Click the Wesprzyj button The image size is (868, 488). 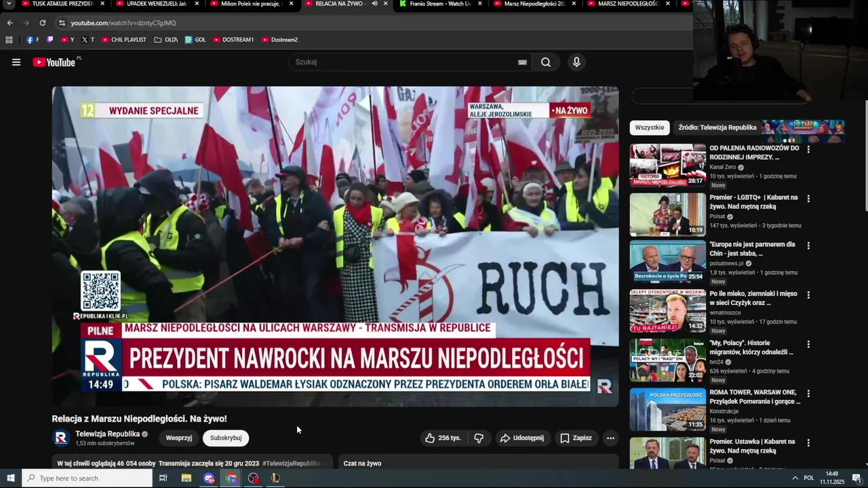(x=179, y=438)
